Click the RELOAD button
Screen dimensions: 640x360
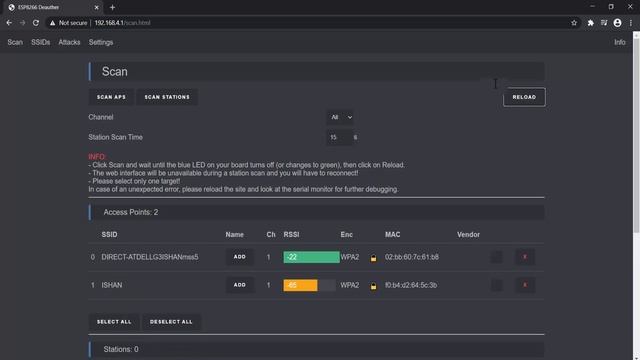pos(524,97)
